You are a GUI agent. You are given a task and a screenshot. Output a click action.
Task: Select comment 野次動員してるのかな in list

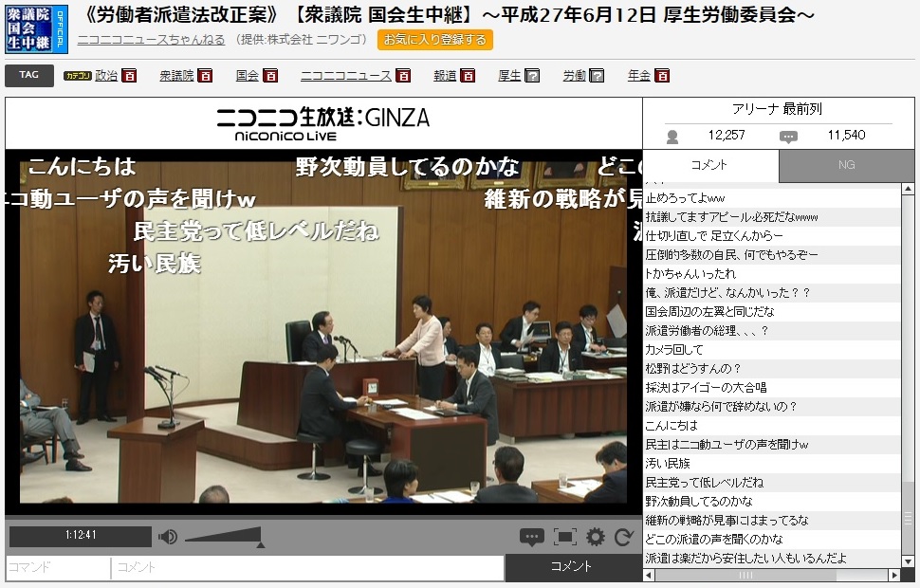point(771,501)
